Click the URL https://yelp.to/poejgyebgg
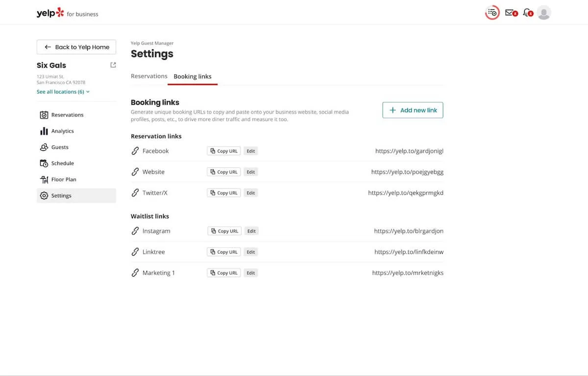The width and height of the screenshot is (588, 376). pos(407,172)
